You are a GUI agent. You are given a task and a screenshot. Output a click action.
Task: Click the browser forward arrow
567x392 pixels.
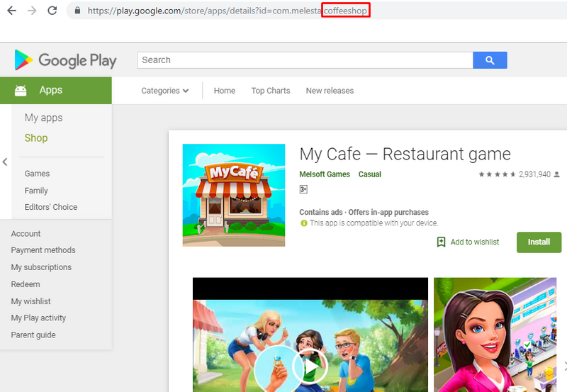tap(32, 11)
